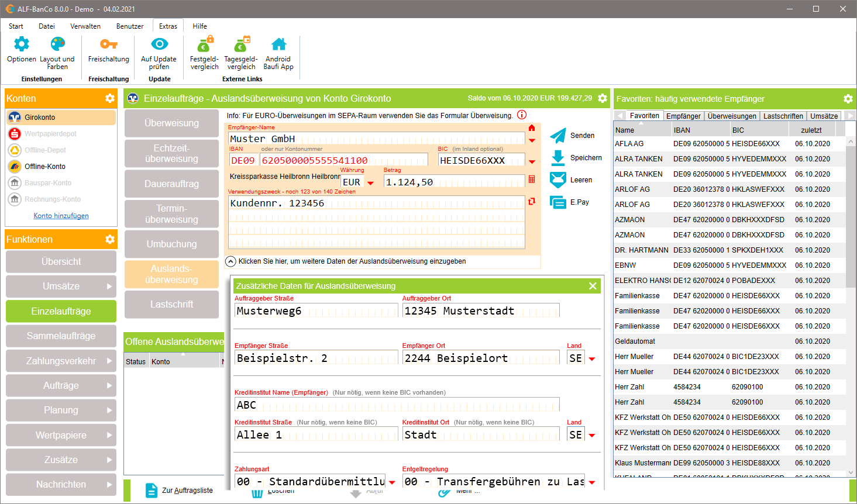Screen dimensions: 857x504
Task: Select the Klaus Mustermann favorite row
Action: tap(729, 463)
